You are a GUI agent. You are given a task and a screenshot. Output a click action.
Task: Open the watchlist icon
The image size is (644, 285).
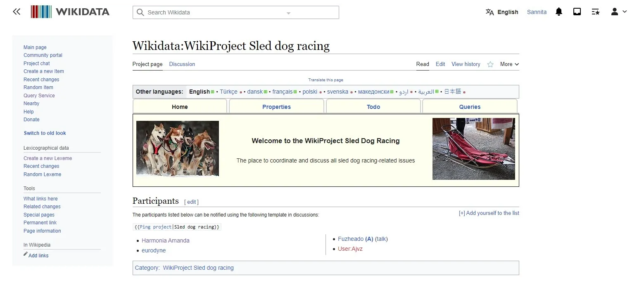coord(595,12)
